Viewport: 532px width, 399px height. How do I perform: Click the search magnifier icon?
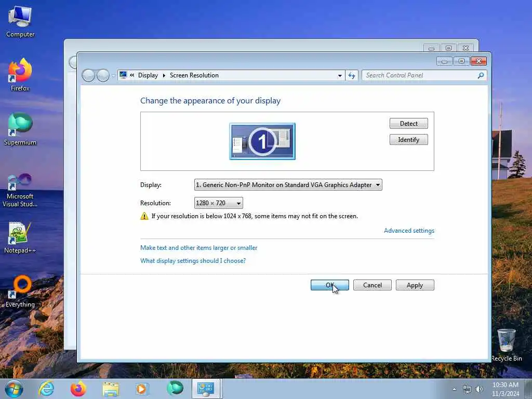tap(481, 75)
